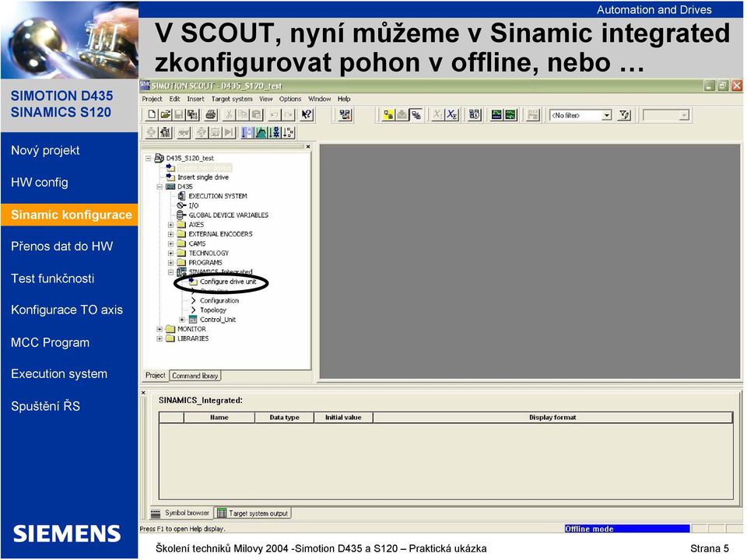Image resolution: width=747 pixels, height=560 pixels.
Task: Click the dotted download arrow icon
Action: click(288, 132)
